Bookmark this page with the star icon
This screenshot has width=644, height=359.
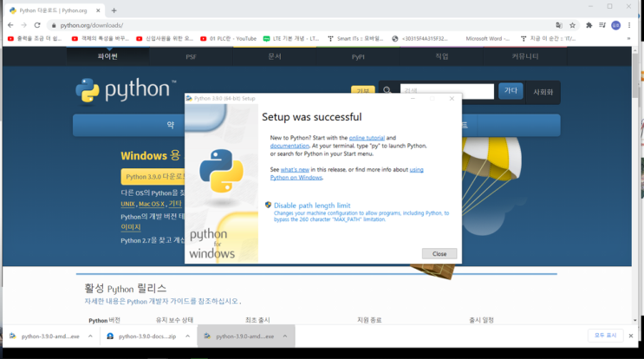573,25
